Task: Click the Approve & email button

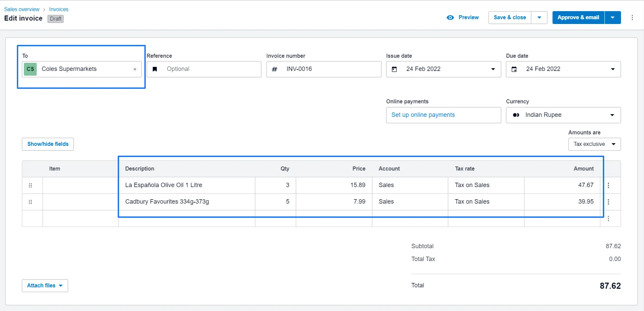Action: (578, 18)
